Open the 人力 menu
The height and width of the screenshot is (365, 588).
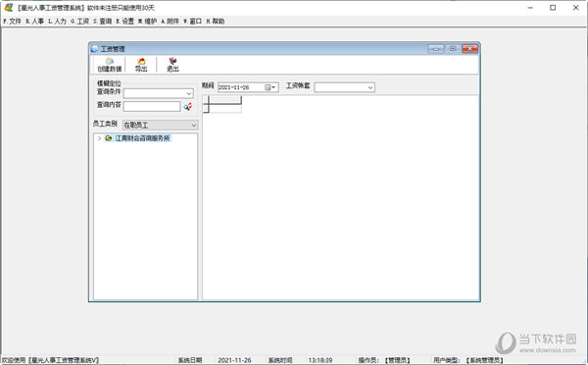pos(58,22)
